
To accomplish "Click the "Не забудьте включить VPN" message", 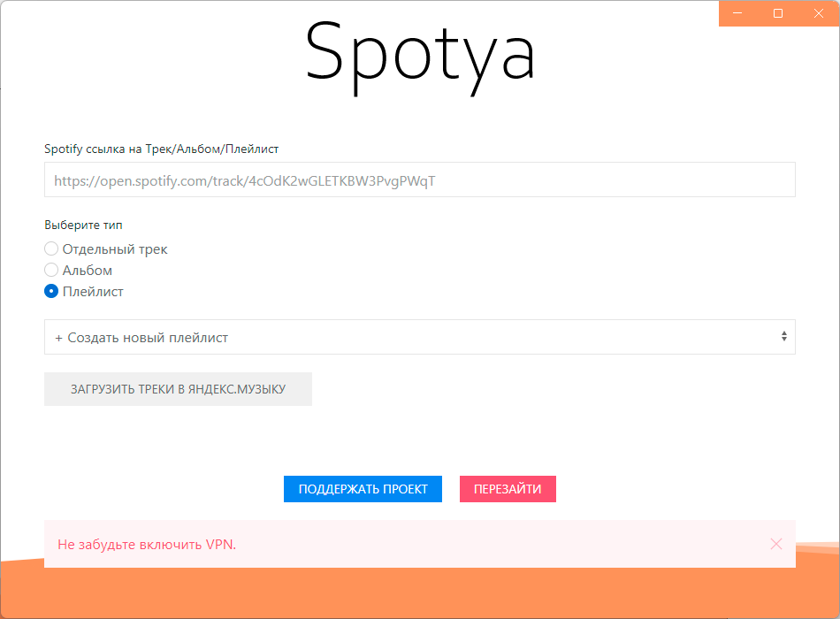I will coord(147,545).
